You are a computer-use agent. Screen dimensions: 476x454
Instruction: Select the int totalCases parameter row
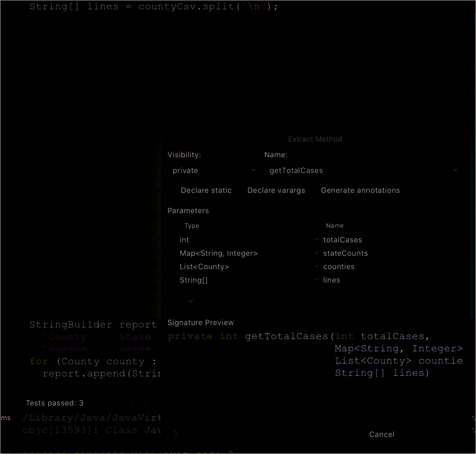click(x=315, y=240)
